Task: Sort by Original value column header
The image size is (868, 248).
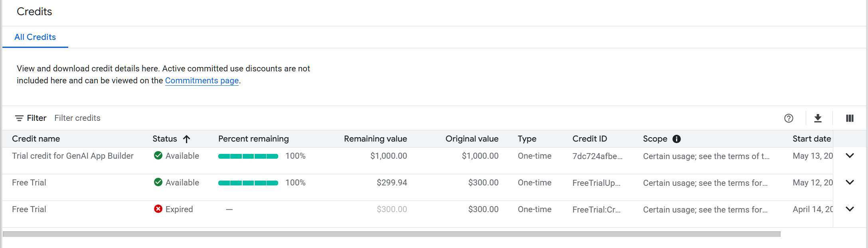Action: click(472, 139)
